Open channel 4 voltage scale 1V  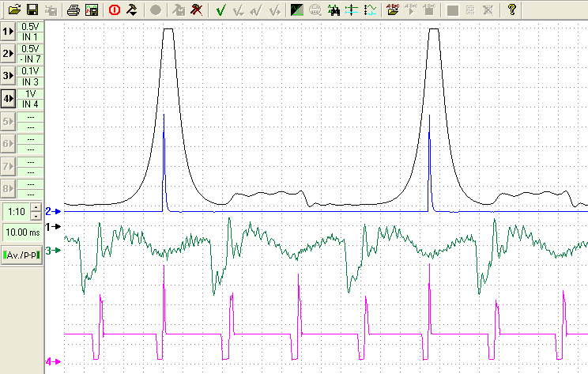30,94
